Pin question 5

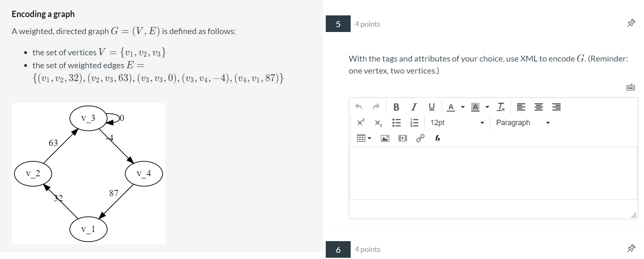pyautogui.click(x=631, y=23)
